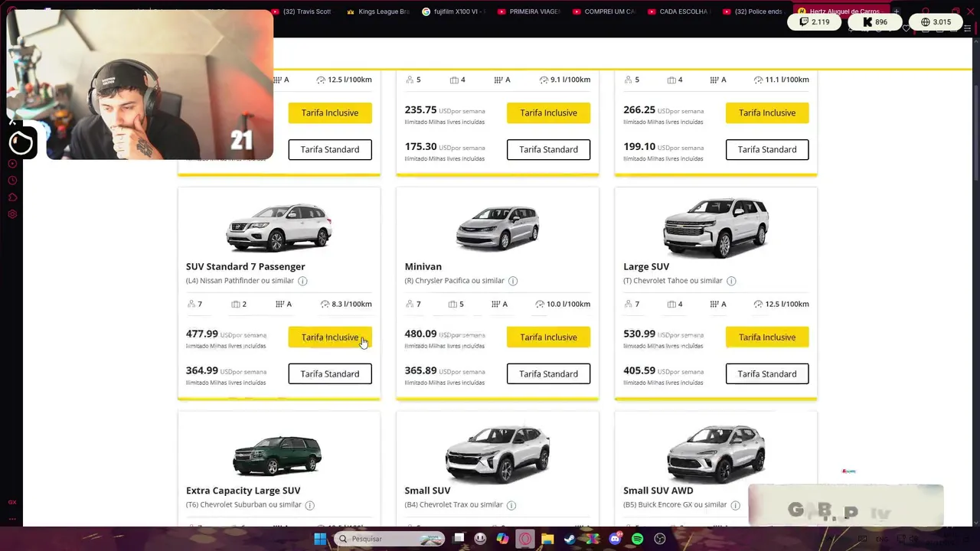Click the Large SUV card title
This screenshot has height=551, width=980.
[646, 266]
